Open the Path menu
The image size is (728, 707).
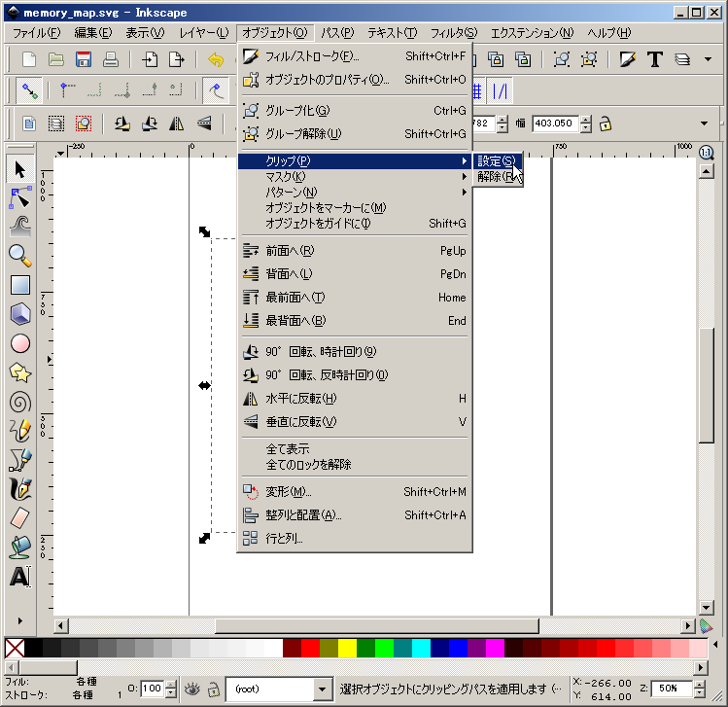pos(337,33)
